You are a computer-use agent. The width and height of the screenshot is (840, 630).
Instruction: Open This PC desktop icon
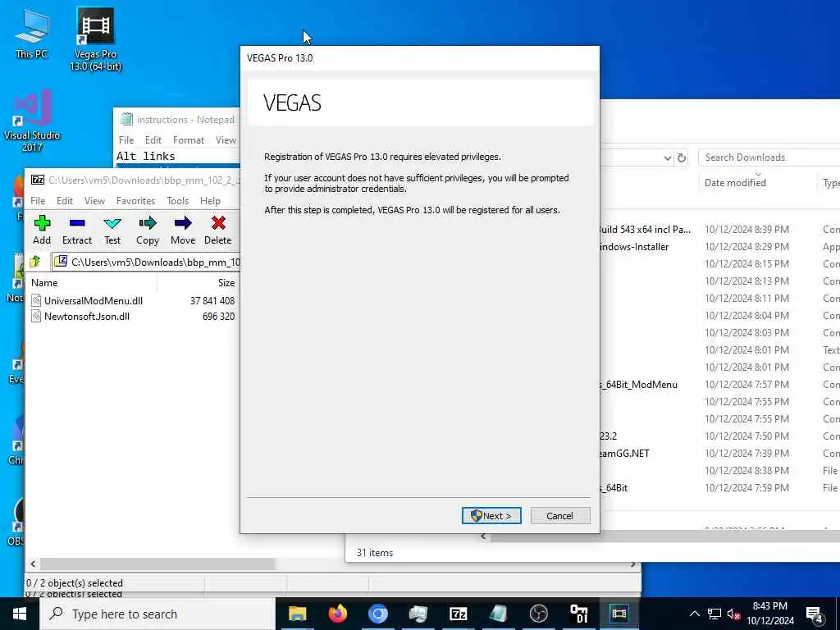(x=32, y=33)
